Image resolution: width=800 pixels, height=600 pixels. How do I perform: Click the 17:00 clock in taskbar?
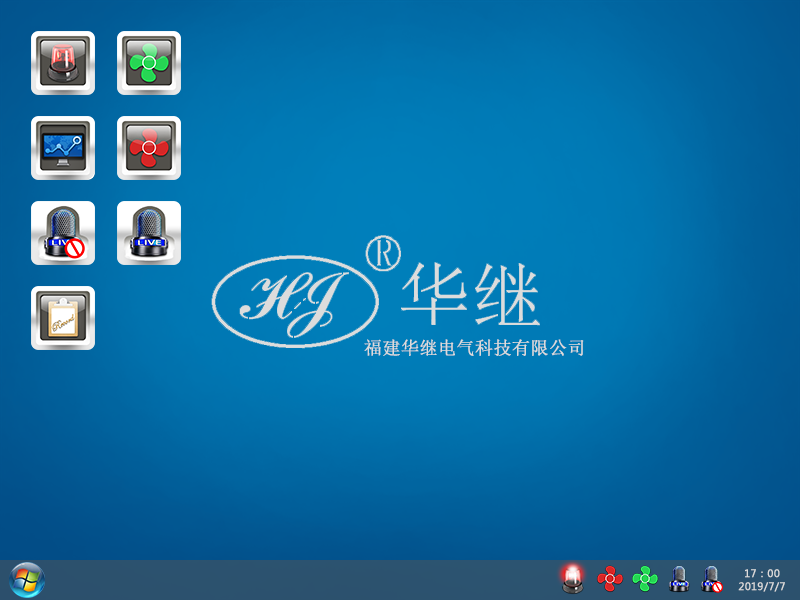(x=762, y=573)
